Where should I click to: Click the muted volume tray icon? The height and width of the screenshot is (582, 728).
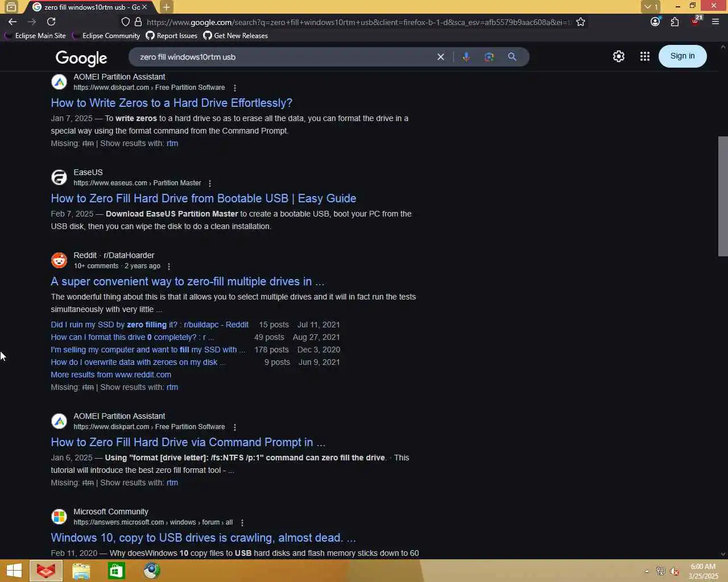(x=675, y=571)
